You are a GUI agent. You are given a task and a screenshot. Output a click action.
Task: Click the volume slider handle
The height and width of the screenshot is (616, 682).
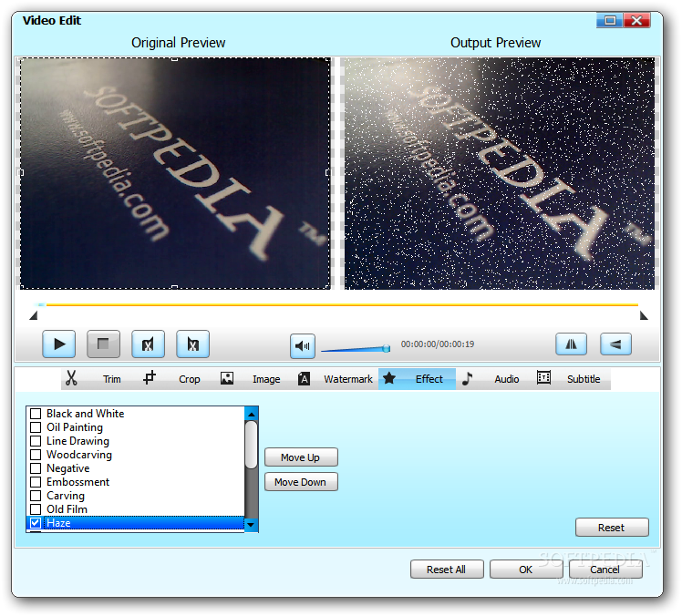pos(387,348)
